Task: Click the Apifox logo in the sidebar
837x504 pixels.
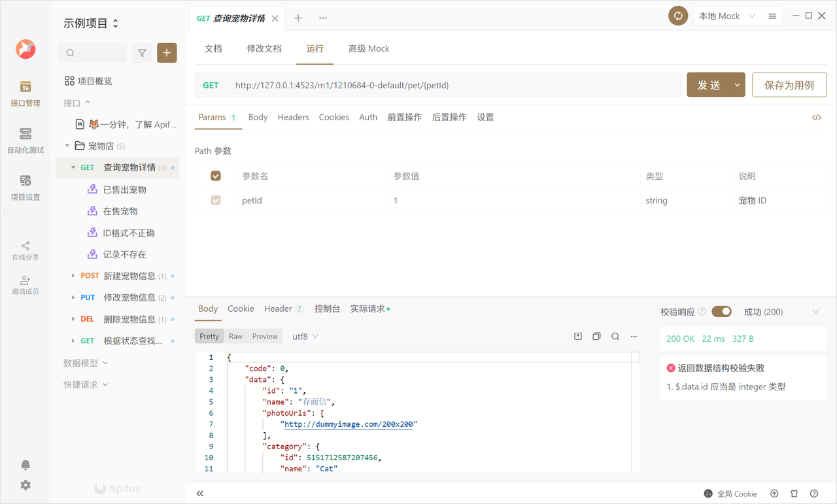Action: coord(26,49)
